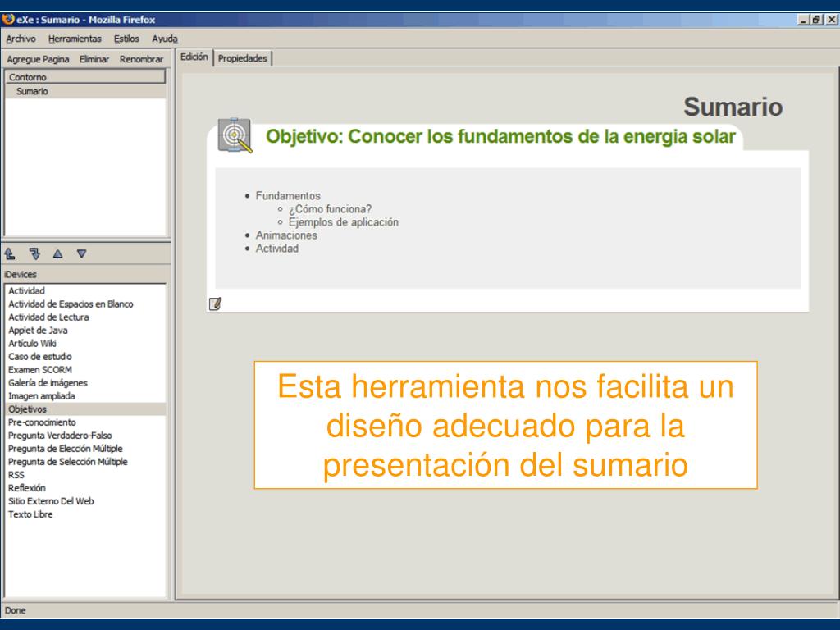Image resolution: width=840 pixels, height=630 pixels.
Task: Move node down with triangle icon
Action: 81,254
